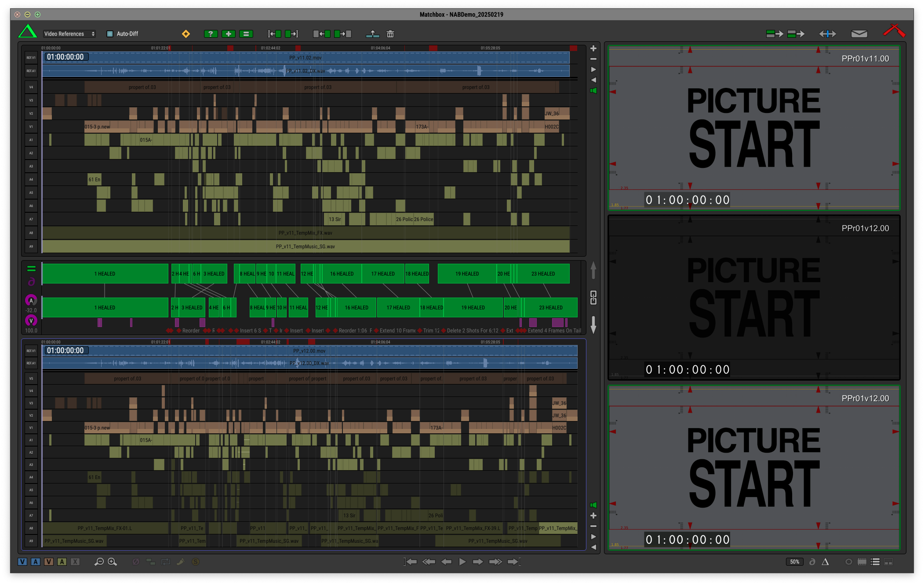Toggle the blue V track filter button
Viewport: 924px width, 585px height.
click(x=22, y=562)
